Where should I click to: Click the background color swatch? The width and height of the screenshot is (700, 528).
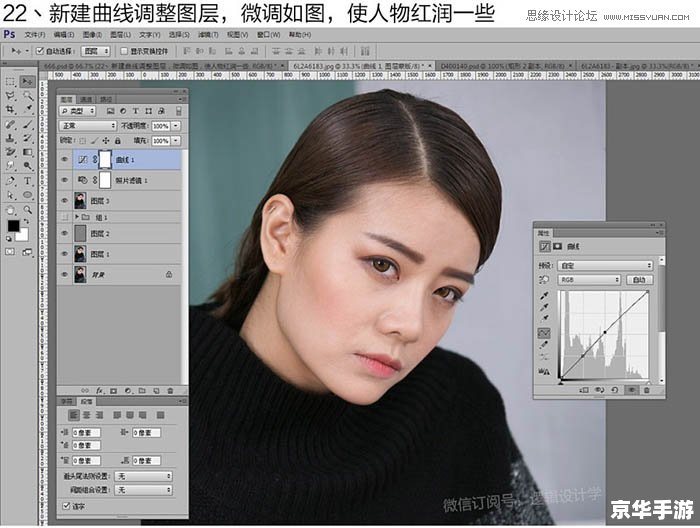(22, 235)
